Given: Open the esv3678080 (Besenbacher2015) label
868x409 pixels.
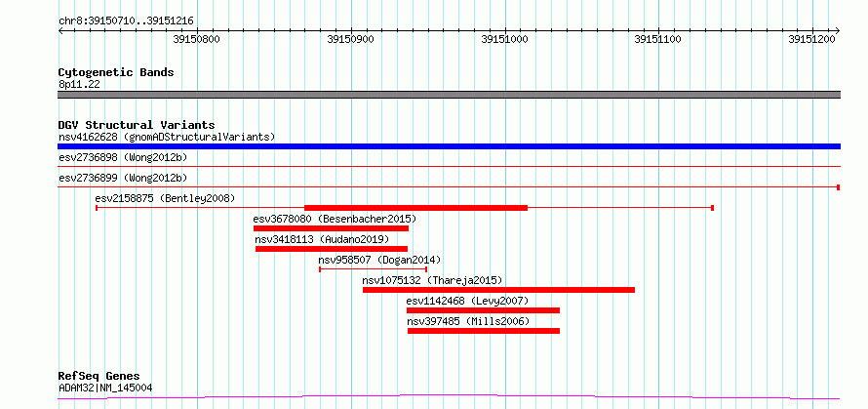Looking at the screenshot, I should click(335, 219).
